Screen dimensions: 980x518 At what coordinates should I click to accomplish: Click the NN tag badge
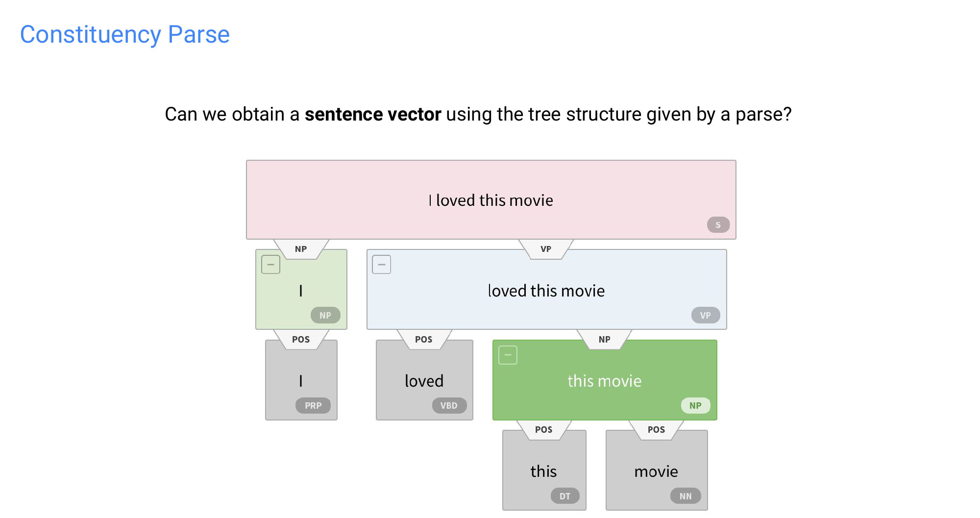(685, 496)
